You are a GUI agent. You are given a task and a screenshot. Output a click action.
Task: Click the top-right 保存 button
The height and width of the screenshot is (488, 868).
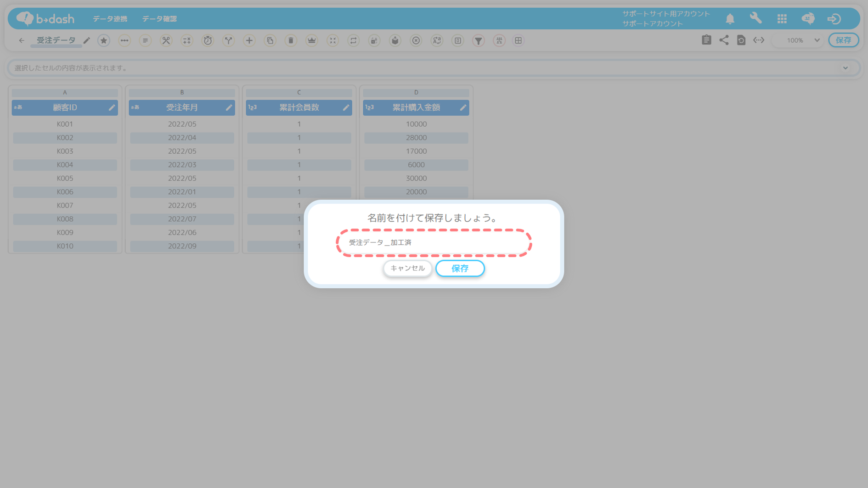[x=843, y=40]
